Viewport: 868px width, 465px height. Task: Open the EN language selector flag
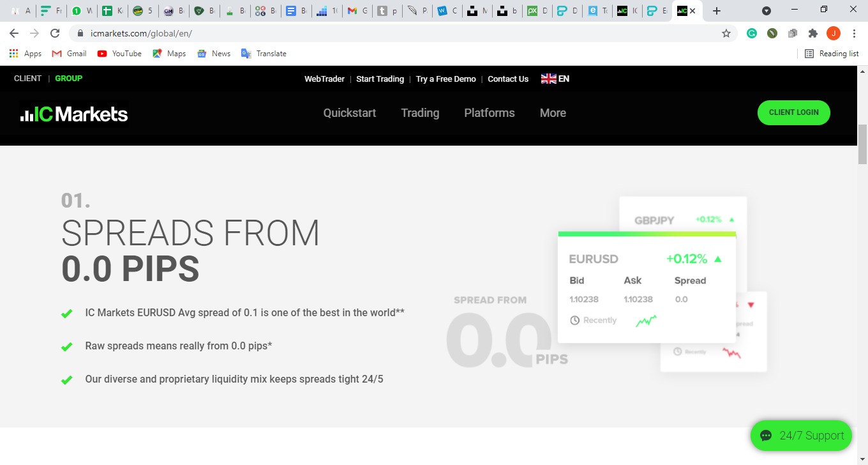pyautogui.click(x=555, y=79)
